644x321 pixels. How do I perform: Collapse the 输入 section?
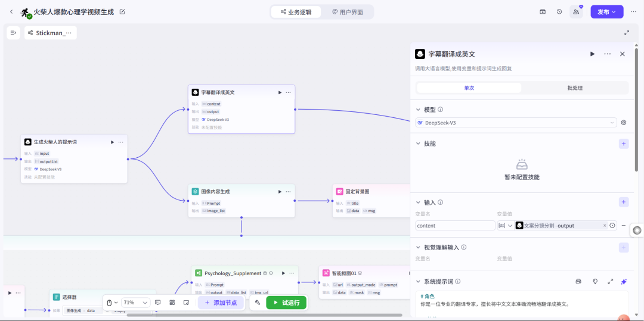tap(418, 202)
